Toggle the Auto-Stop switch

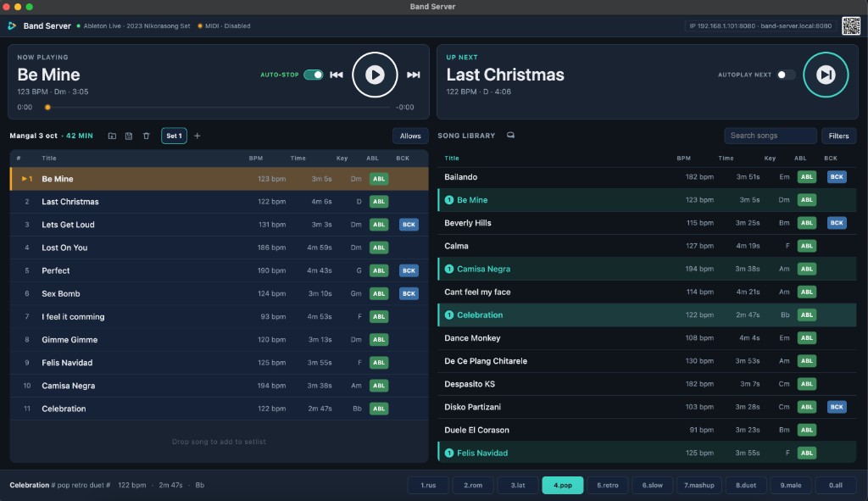click(x=314, y=75)
